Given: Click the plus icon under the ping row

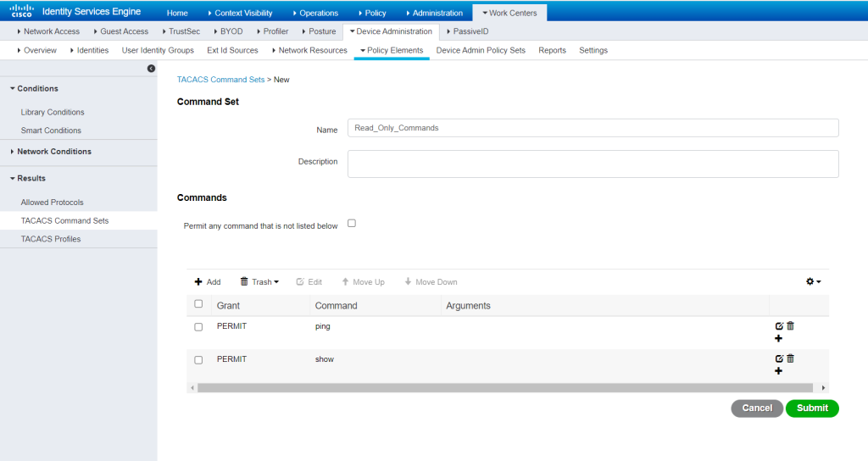Looking at the screenshot, I should point(778,339).
